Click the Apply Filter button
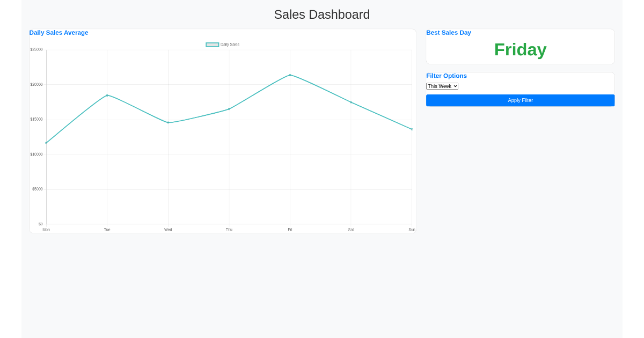The height and width of the screenshot is (338, 644). pos(520,100)
